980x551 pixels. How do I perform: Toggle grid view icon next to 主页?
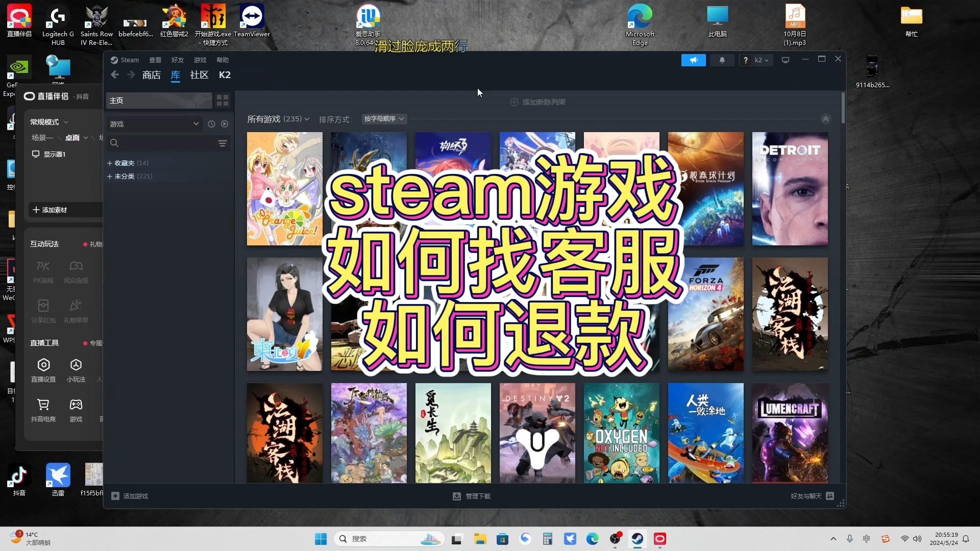(x=223, y=101)
